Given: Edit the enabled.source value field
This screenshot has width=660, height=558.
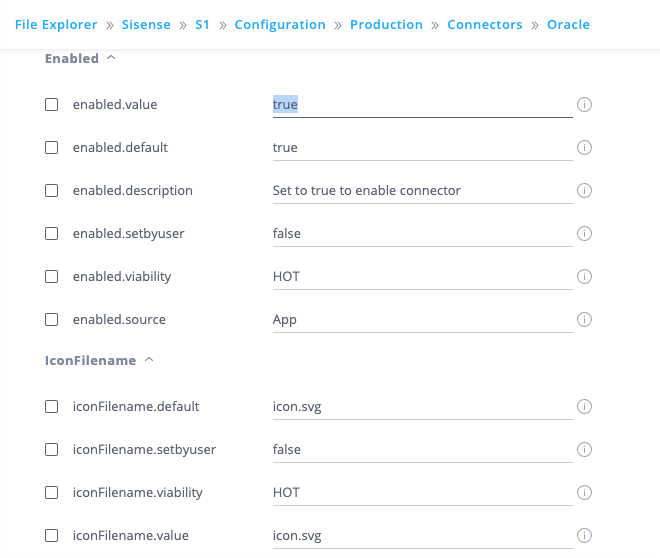Looking at the screenshot, I should 420,319.
